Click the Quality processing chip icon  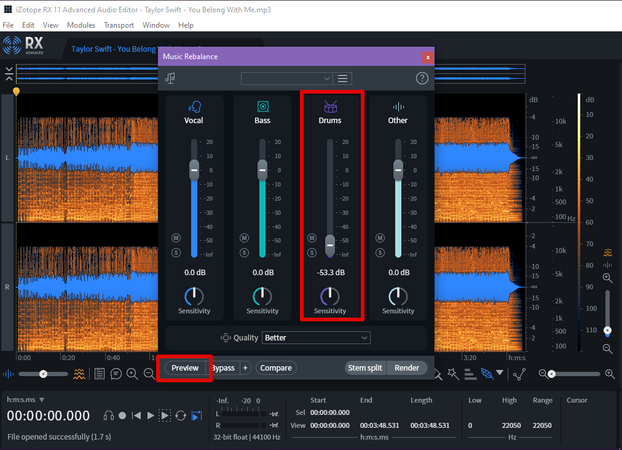click(225, 338)
